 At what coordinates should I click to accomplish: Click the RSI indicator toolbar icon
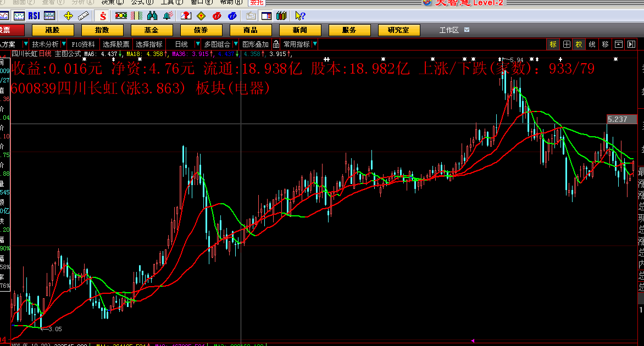pyautogui.click(x=34, y=16)
